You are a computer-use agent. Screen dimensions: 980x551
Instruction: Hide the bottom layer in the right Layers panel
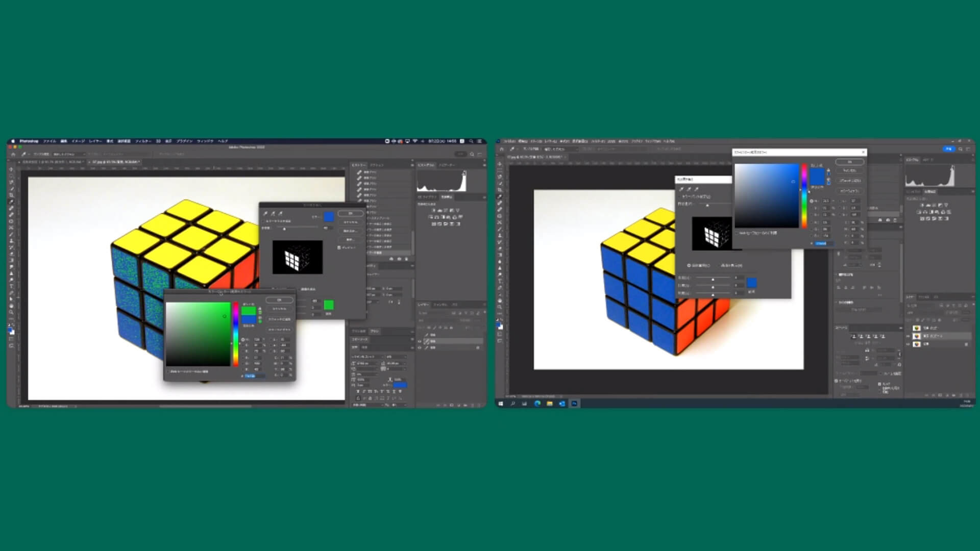(x=909, y=344)
